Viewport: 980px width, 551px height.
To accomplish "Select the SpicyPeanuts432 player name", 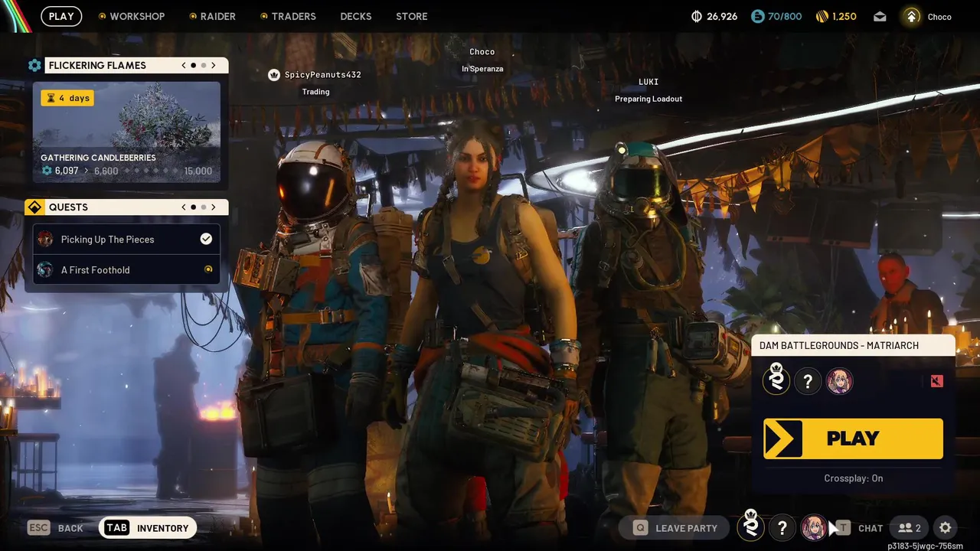I will pos(323,75).
